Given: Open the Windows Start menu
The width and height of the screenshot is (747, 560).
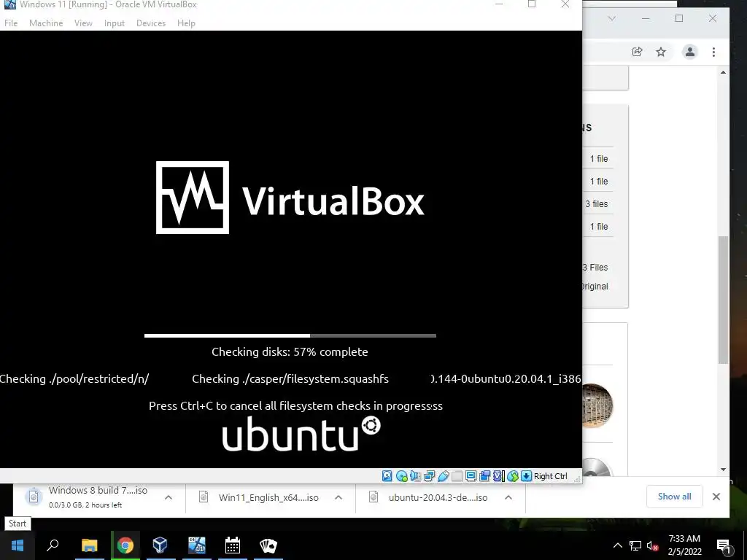Looking at the screenshot, I should [x=18, y=545].
